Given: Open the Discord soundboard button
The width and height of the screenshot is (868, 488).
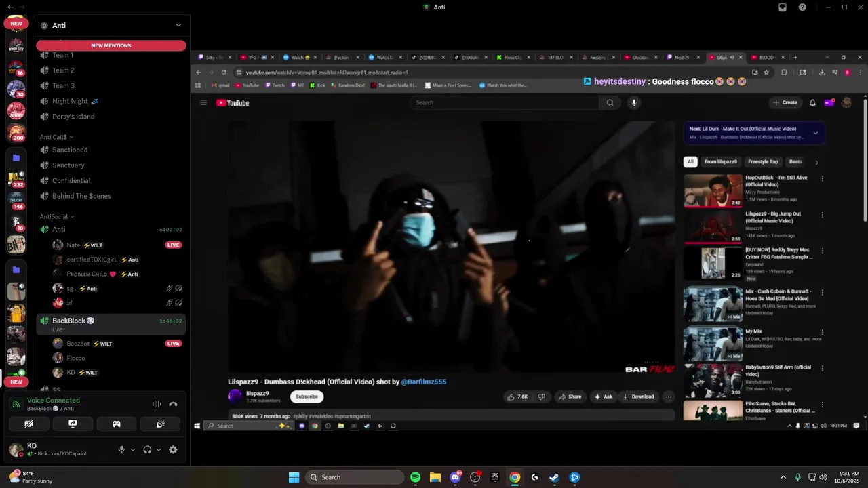Looking at the screenshot, I should [x=160, y=424].
